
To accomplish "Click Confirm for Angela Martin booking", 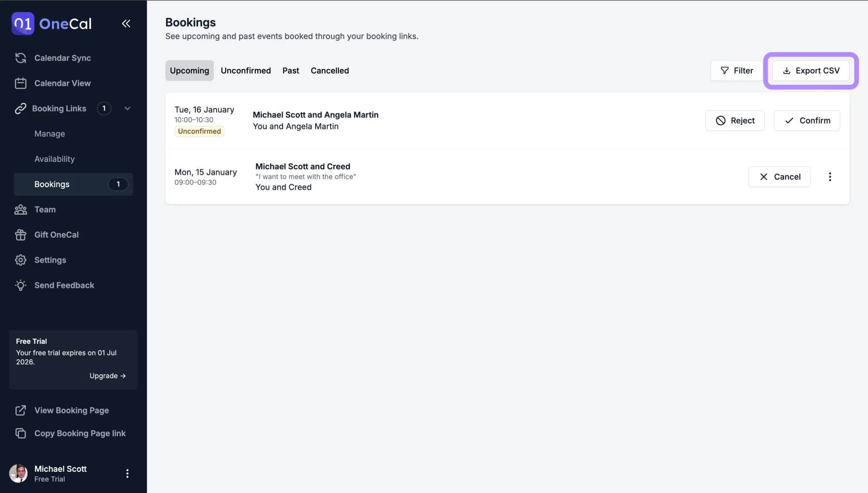I will pos(806,120).
